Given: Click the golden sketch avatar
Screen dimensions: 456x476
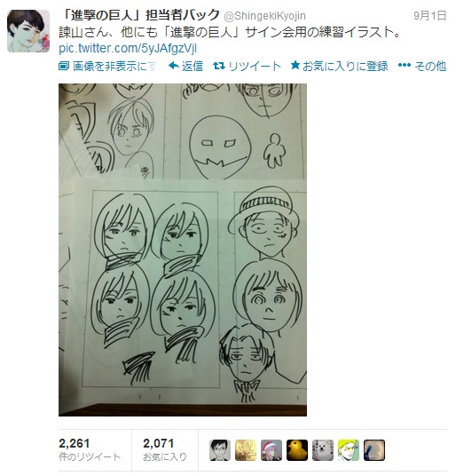Looking at the screenshot, I should [x=246, y=450].
